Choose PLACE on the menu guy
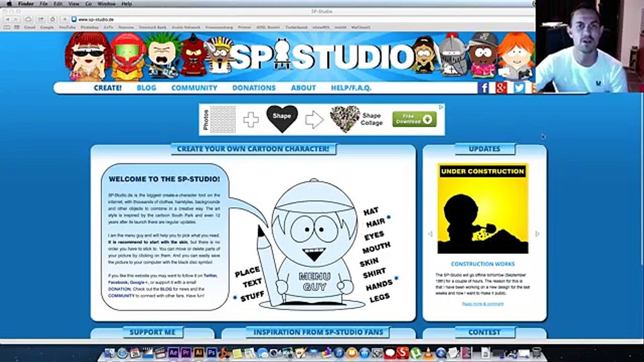 click(248, 272)
